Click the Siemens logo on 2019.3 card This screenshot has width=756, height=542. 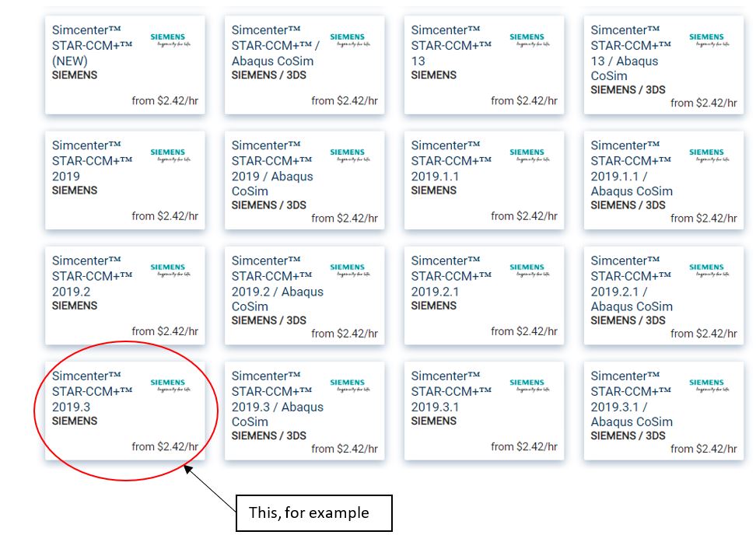point(170,385)
